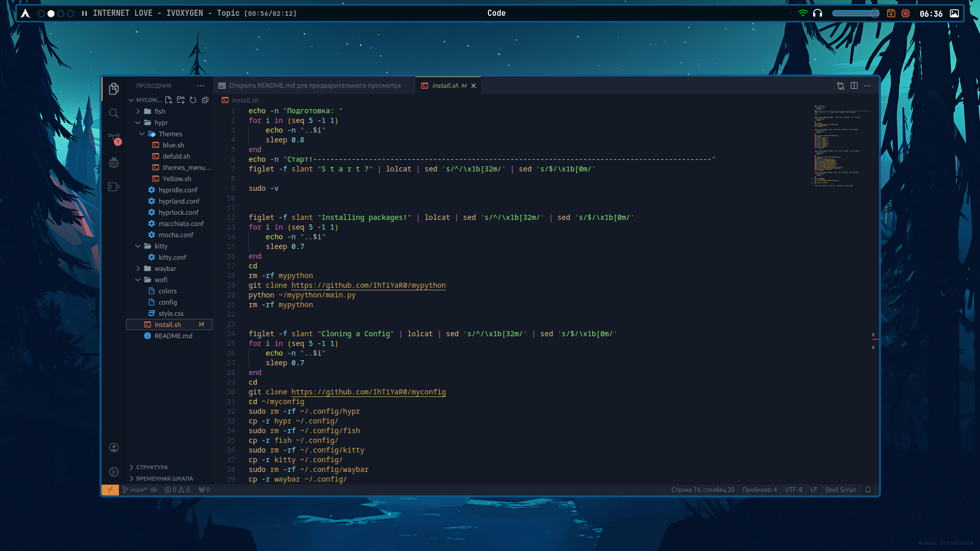980x551 pixels.
Task: Collapse the Themes folder
Action: click(x=170, y=134)
